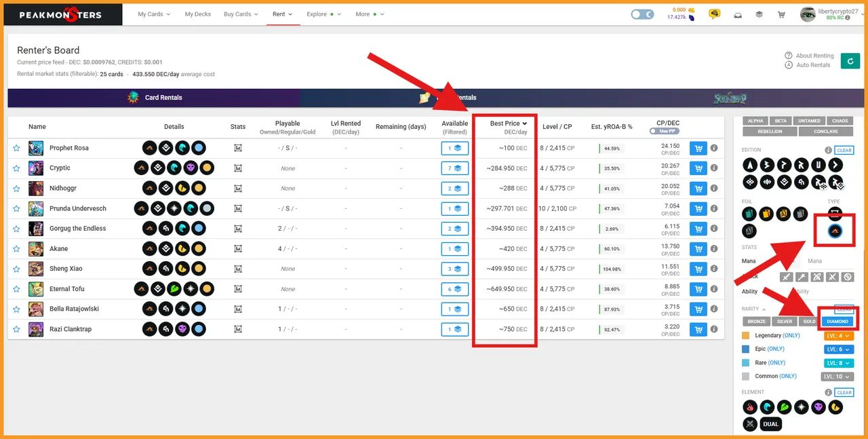The image size is (868, 439).
Task: Switch to the Soulkeep tab
Action: click(x=730, y=98)
